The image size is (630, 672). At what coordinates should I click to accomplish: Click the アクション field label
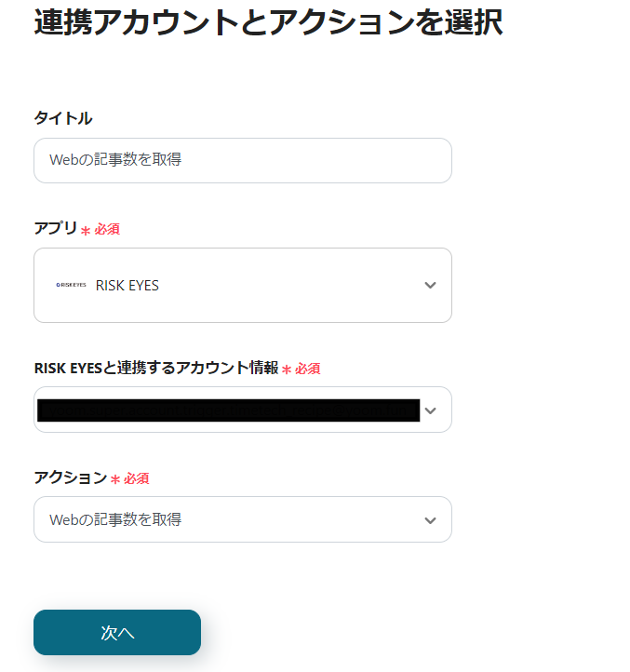pyautogui.click(x=71, y=477)
